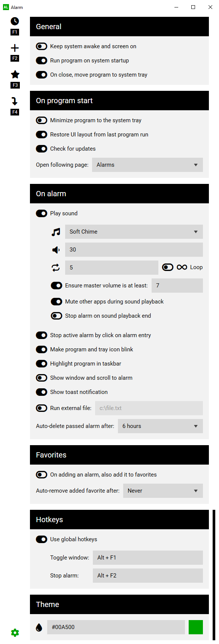
Task: Click the repeat count arrows icon
Action: 55,268
